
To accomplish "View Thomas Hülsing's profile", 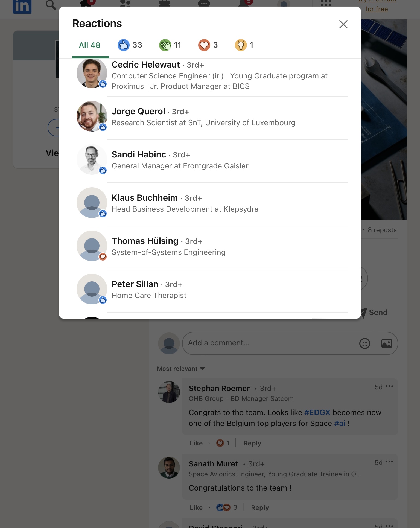I will (x=145, y=241).
